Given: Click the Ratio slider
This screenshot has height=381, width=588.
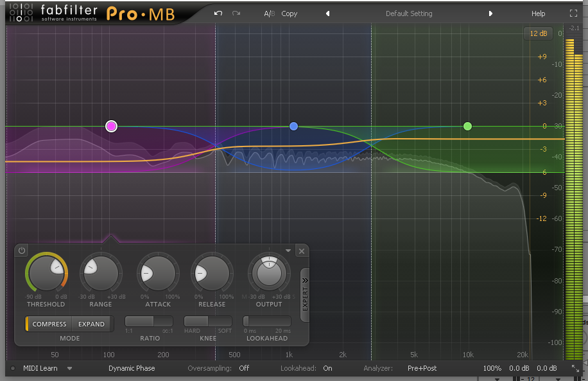Looking at the screenshot, I should coord(149,321).
